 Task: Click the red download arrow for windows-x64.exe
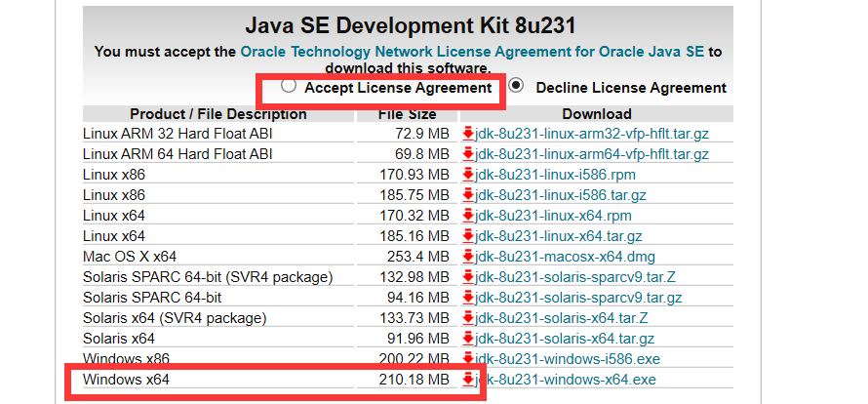[468, 380]
